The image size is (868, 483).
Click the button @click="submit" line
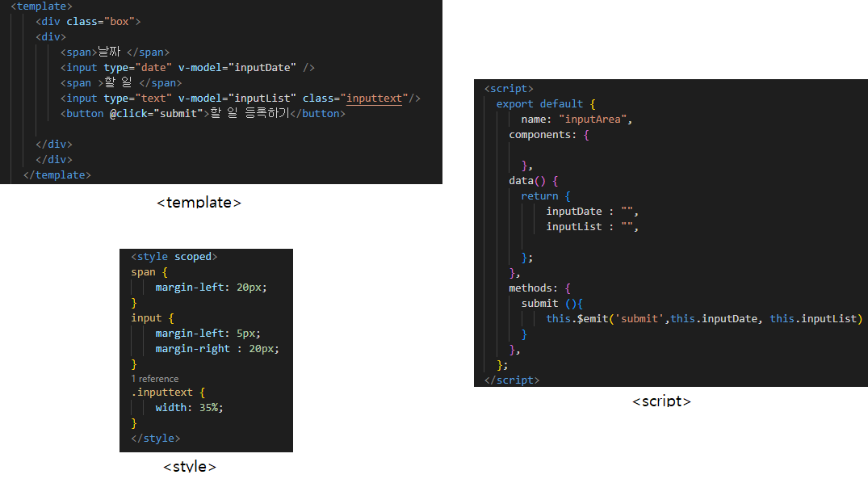coord(203,114)
